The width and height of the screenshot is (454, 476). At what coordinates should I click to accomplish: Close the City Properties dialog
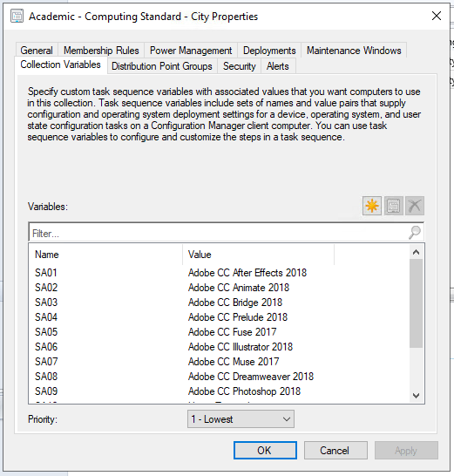tap(437, 16)
